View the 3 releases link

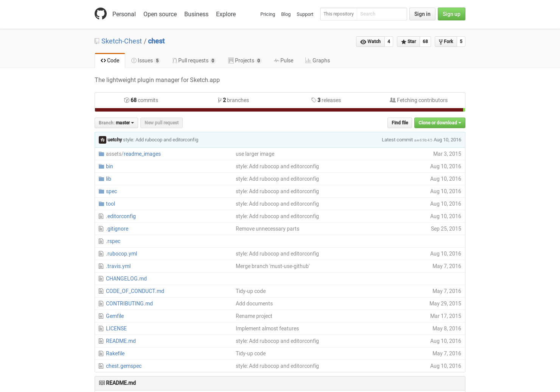click(x=326, y=100)
